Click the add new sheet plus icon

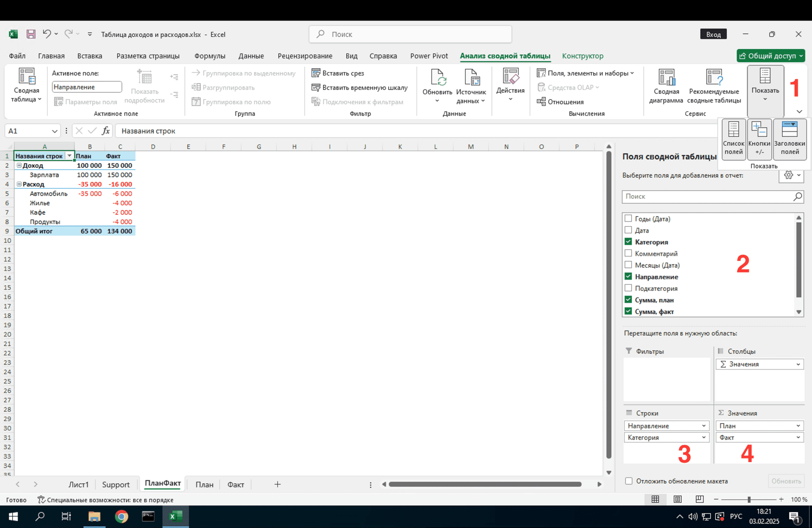(277, 484)
